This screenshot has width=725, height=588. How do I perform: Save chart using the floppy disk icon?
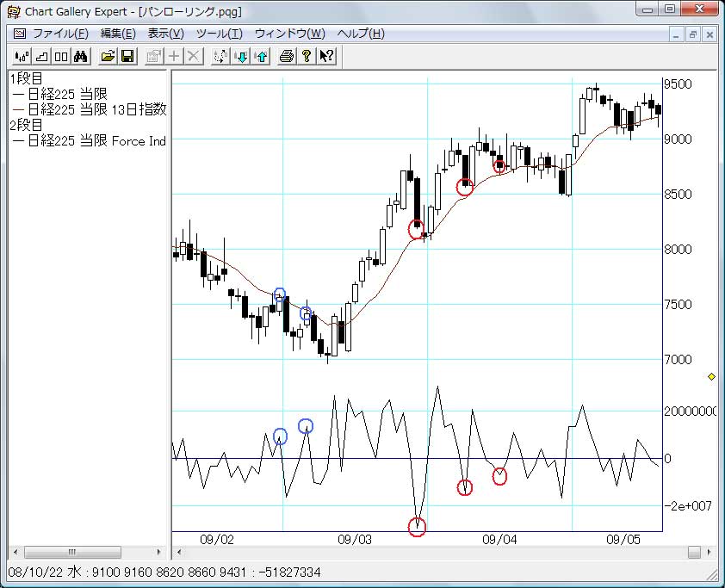coord(127,56)
